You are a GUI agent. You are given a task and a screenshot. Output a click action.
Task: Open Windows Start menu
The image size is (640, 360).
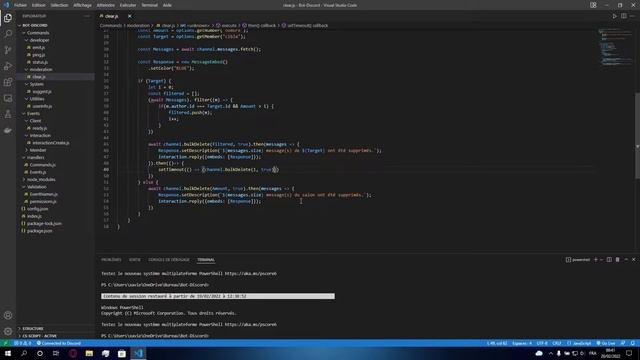[x=8, y=353]
